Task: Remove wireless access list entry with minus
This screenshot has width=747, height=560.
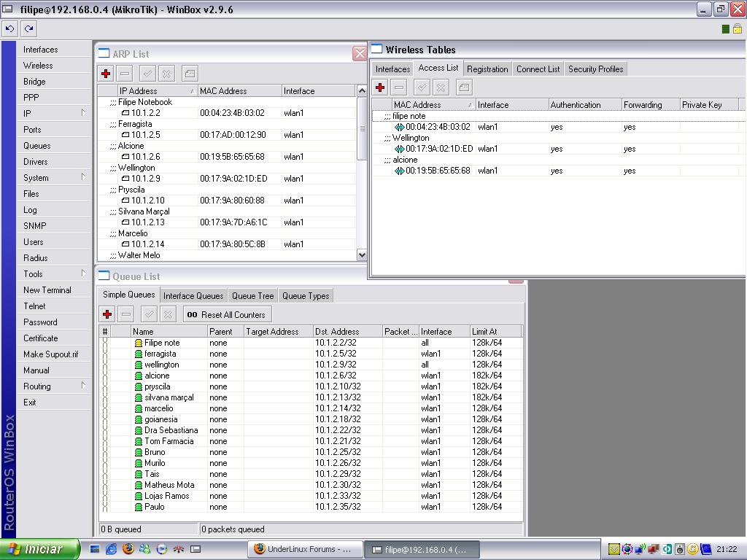Action: pyautogui.click(x=399, y=87)
